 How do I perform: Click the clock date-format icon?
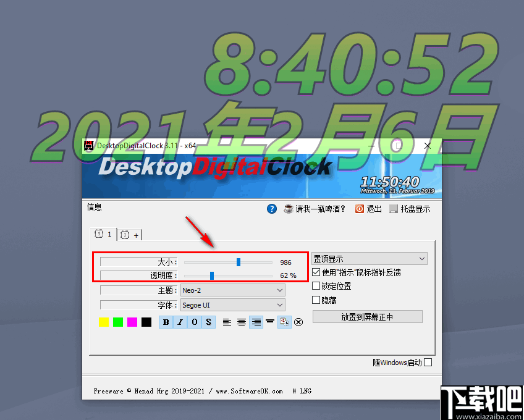[284, 322]
